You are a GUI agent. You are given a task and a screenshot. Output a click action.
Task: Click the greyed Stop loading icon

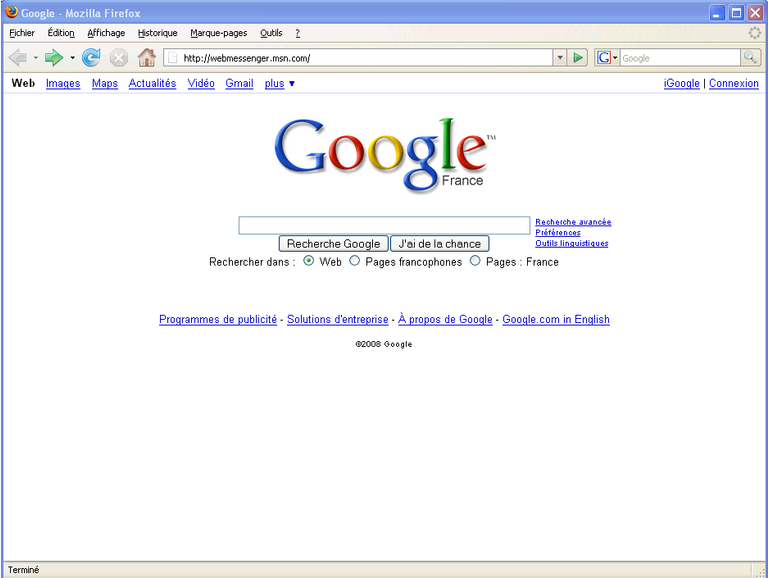coord(119,58)
